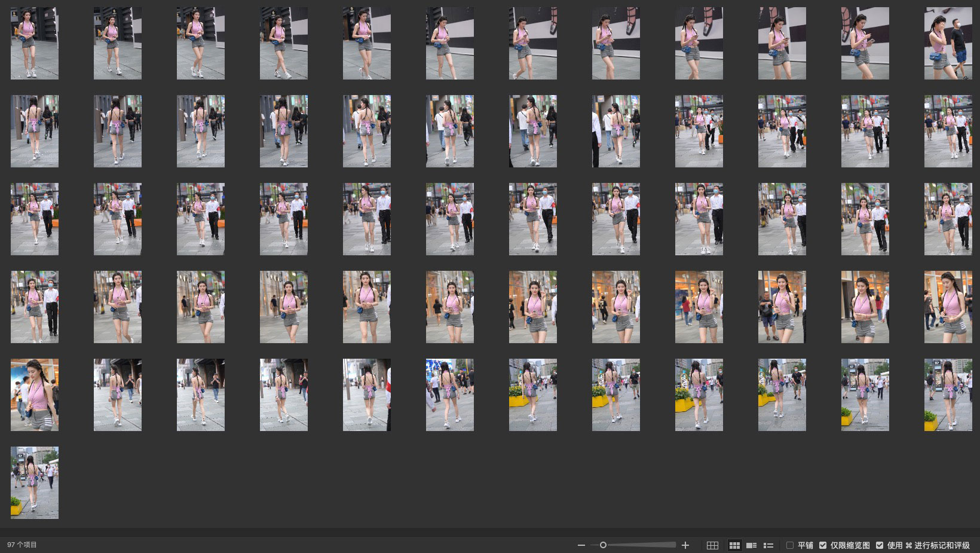Viewport: 980px width, 553px height.
Task: Switch to the list view icon
Action: coord(768,545)
